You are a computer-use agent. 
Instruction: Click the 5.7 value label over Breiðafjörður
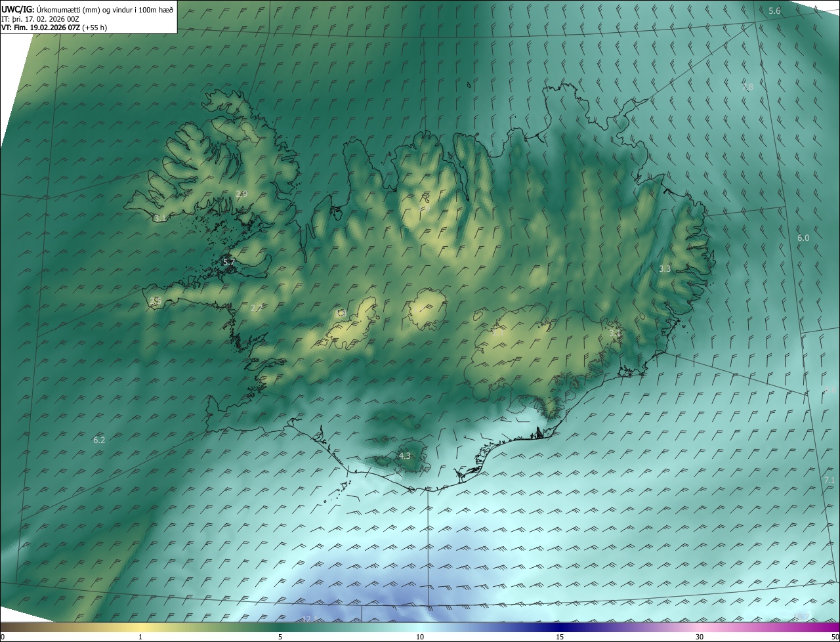point(228,262)
